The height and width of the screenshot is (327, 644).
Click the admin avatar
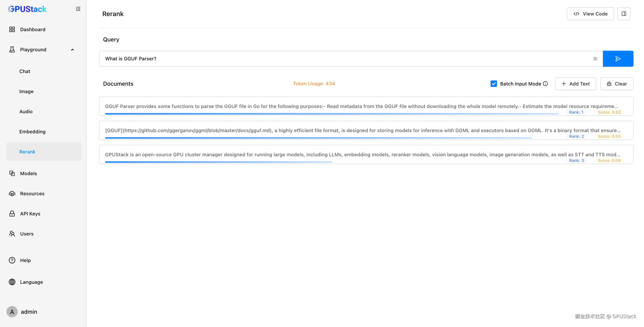[x=12, y=312]
